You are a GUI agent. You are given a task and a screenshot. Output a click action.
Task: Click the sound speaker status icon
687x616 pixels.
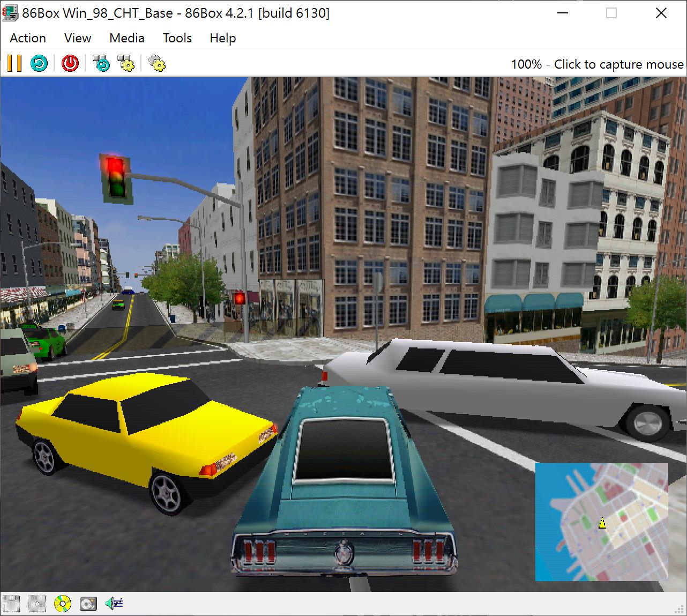114,604
